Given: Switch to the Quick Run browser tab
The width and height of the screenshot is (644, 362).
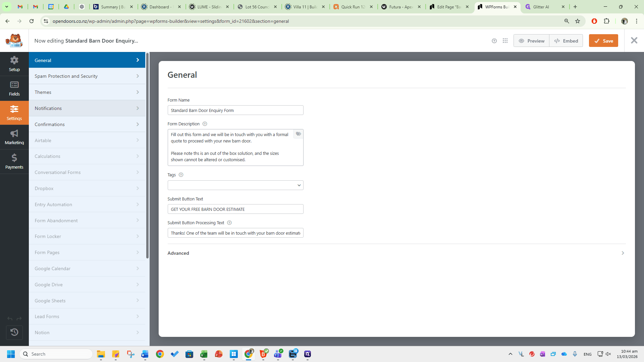Looking at the screenshot, I should [353, 7].
